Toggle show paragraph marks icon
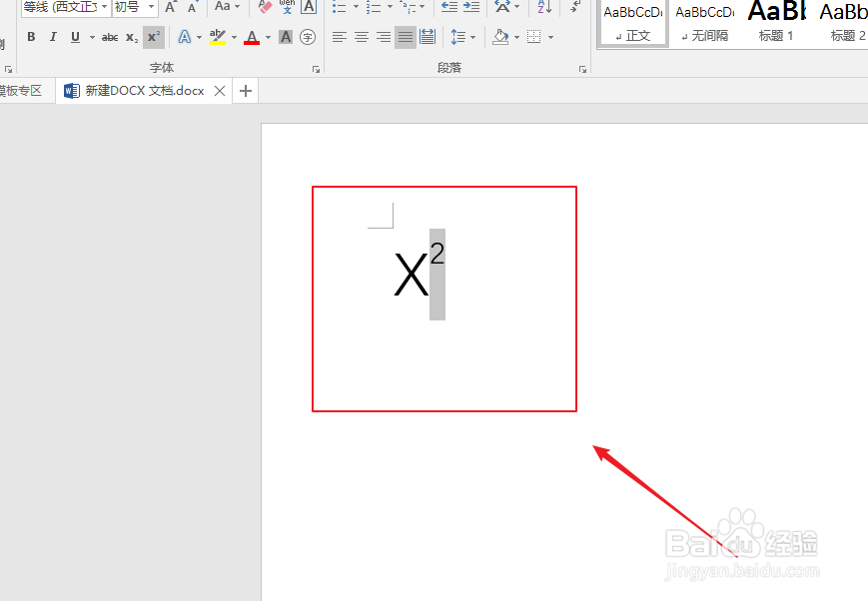 (575, 7)
